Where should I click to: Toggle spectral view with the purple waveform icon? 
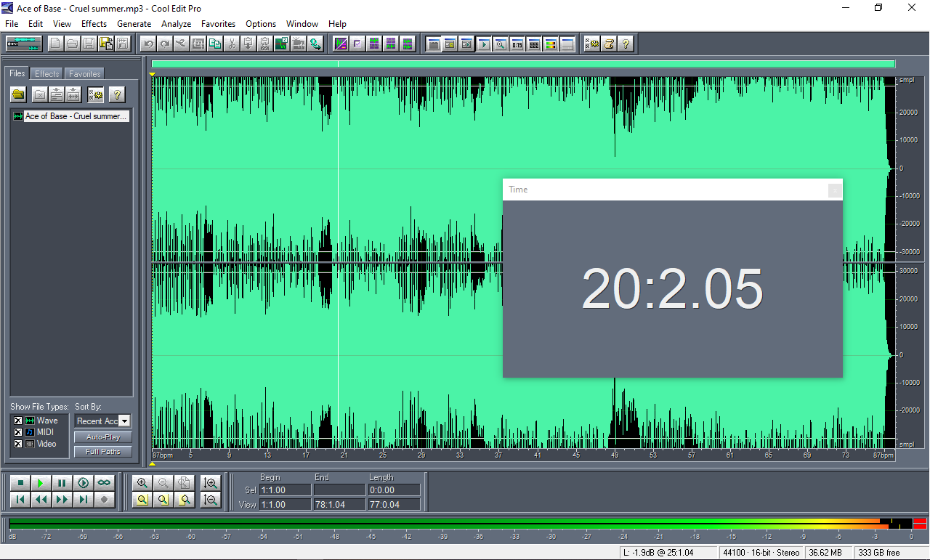(x=341, y=44)
